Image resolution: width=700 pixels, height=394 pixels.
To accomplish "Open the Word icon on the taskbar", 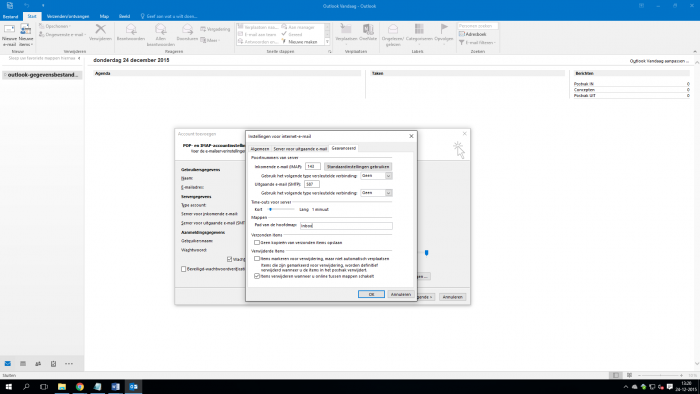I will tap(115, 387).
